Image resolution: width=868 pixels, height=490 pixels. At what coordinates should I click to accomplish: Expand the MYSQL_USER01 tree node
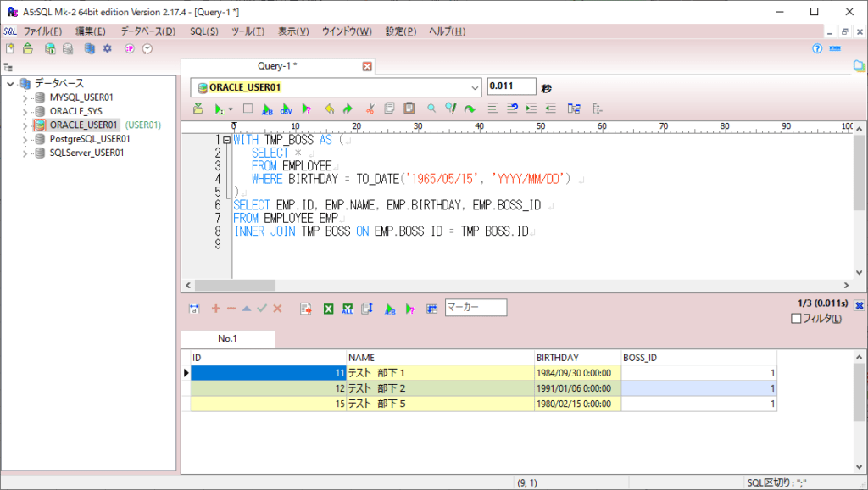click(x=25, y=97)
